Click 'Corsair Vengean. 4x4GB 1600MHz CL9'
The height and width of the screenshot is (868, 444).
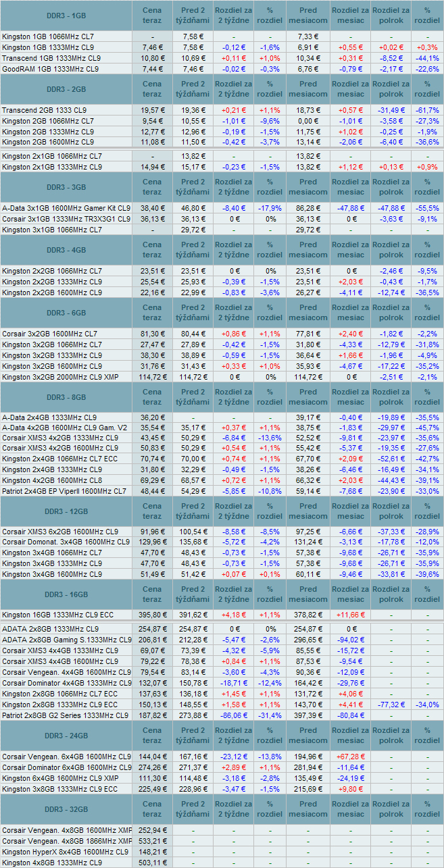click(x=66, y=672)
